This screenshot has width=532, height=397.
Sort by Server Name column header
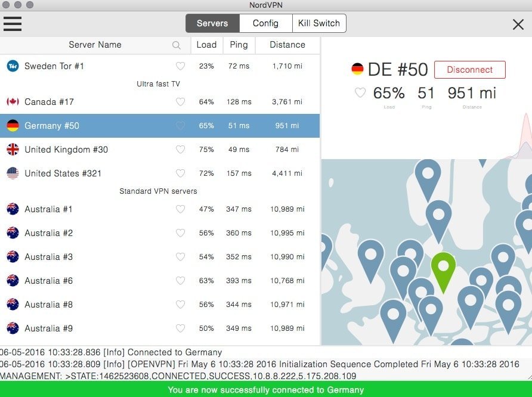click(95, 45)
